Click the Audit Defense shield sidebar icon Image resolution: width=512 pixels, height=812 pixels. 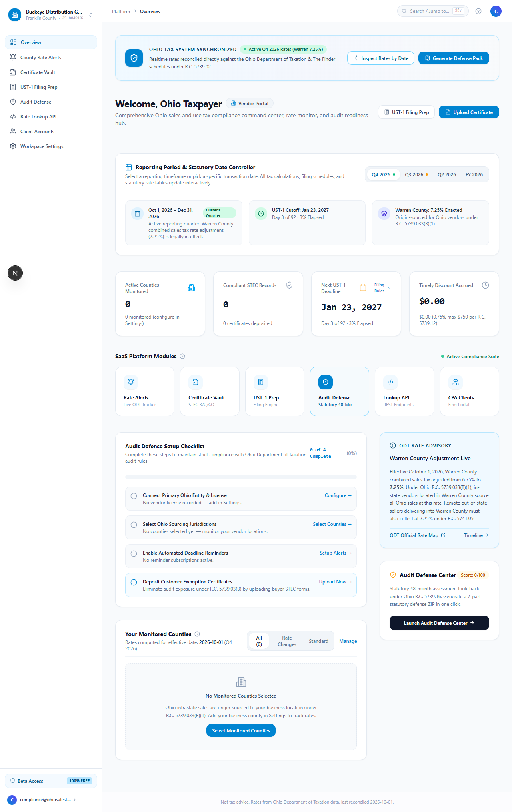(x=13, y=102)
